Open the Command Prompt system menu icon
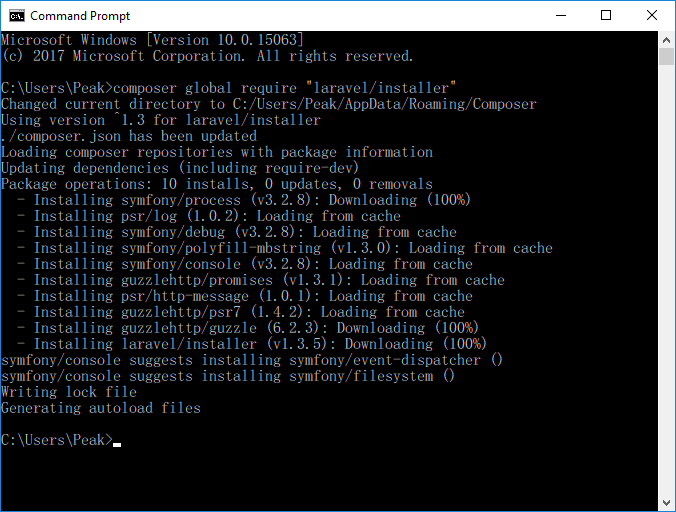Image resolution: width=676 pixels, height=512 pixels. (x=17, y=16)
